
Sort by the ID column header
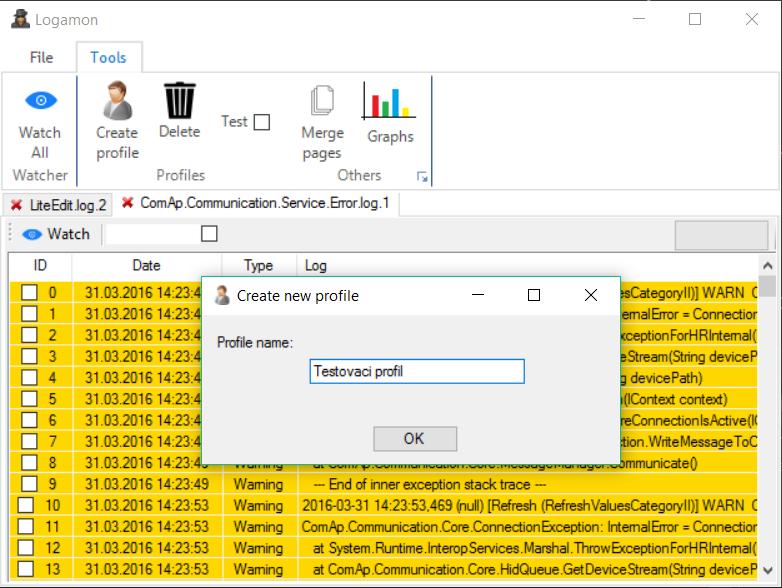click(x=40, y=265)
